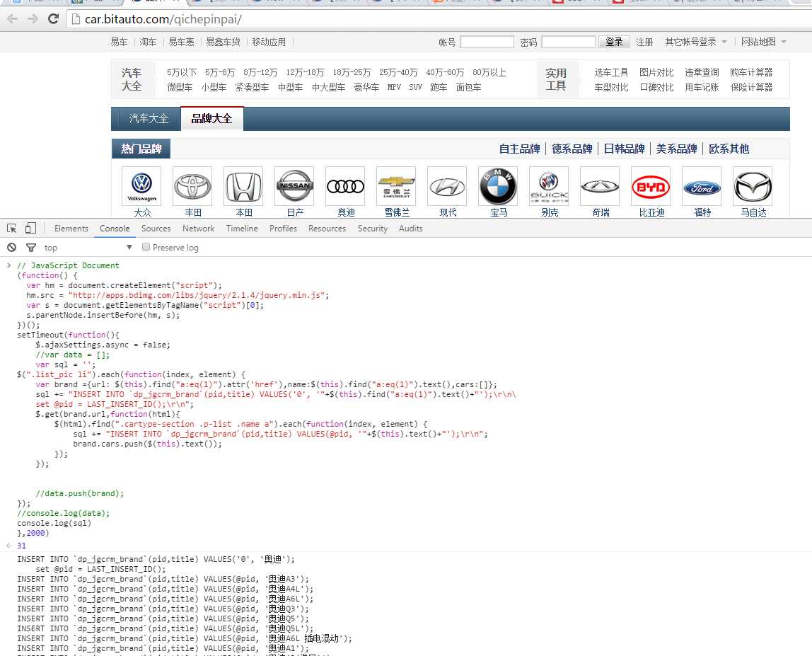Open Toyota 丰田 brand logo
Image resolution: width=812 pixels, height=656 pixels.
pyautogui.click(x=192, y=186)
